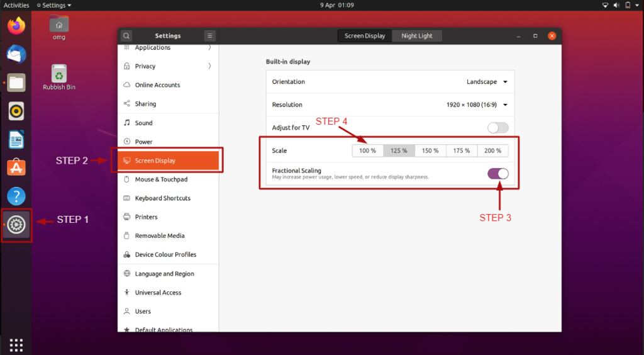
Task: Click the Sharing icon in sidebar
Action: 127,103
